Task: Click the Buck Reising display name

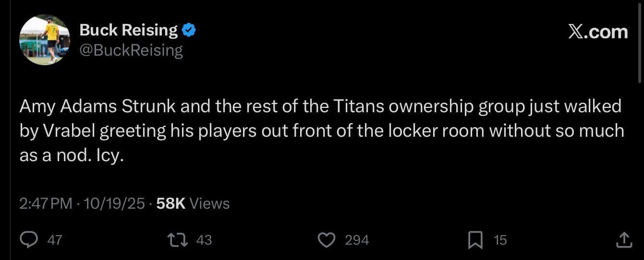Action: pyautogui.click(x=128, y=30)
